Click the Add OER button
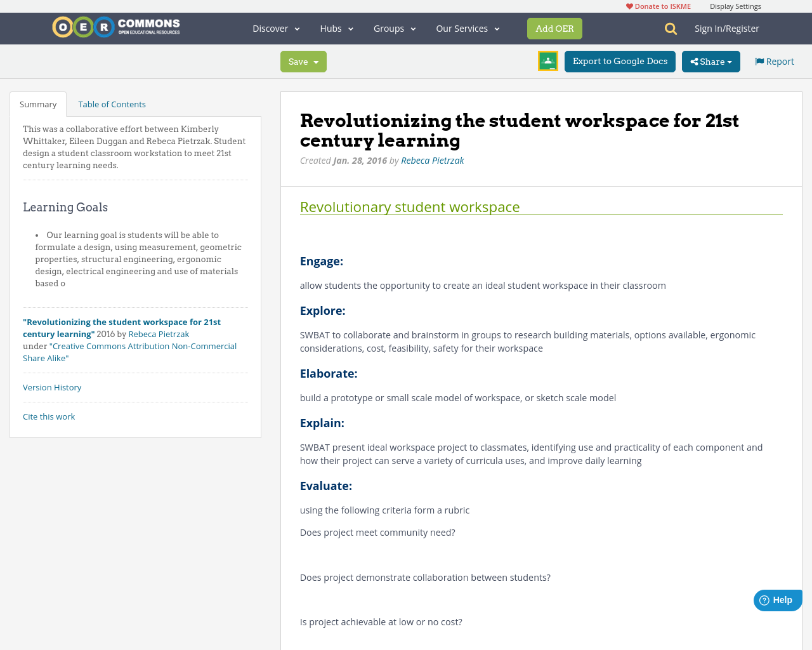Image resolution: width=812 pixels, height=650 pixels. [x=554, y=29]
